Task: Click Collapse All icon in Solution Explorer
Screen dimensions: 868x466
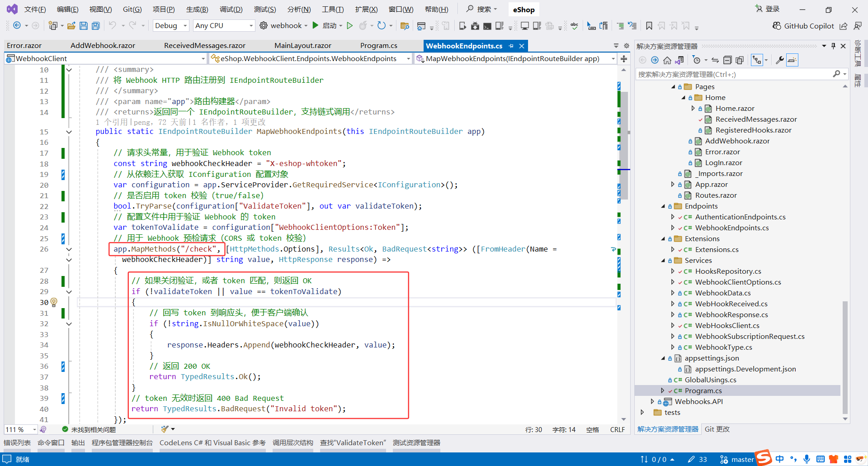Action: [727, 60]
